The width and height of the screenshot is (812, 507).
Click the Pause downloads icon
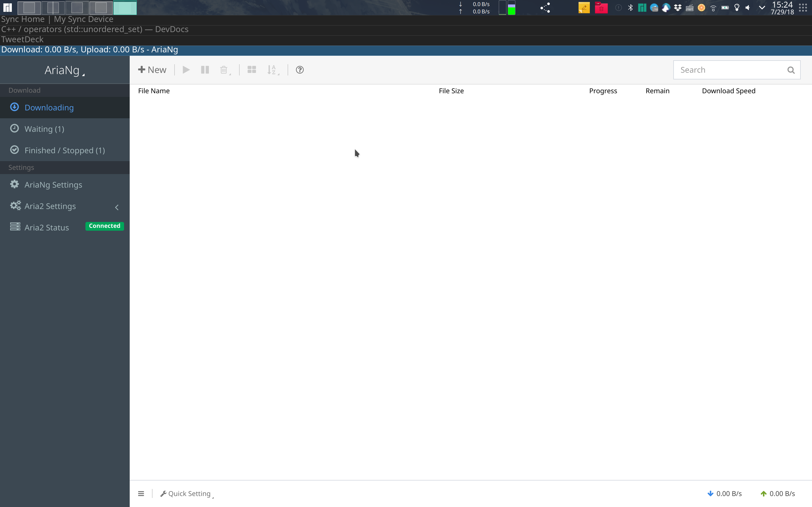pyautogui.click(x=205, y=70)
